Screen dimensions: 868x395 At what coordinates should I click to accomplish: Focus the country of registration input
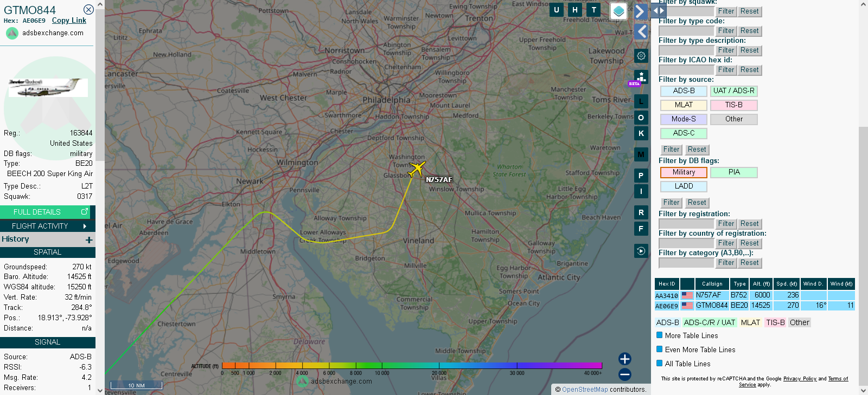click(x=686, y=243)
